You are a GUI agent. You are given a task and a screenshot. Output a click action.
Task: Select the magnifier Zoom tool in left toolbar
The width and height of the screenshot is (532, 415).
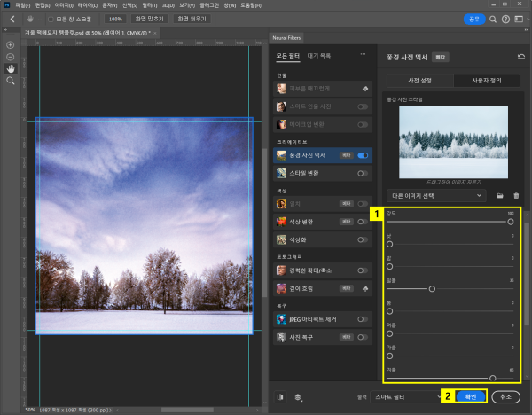(x=11, y=81)
